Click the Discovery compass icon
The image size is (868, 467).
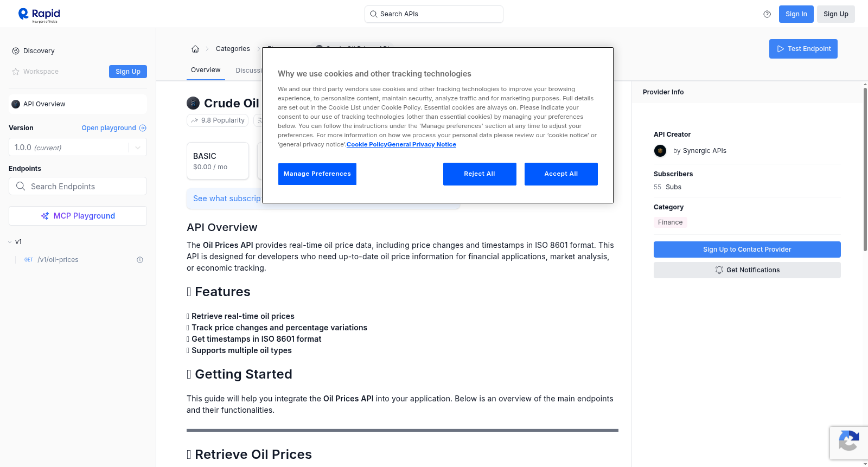(x=16, y=51)
